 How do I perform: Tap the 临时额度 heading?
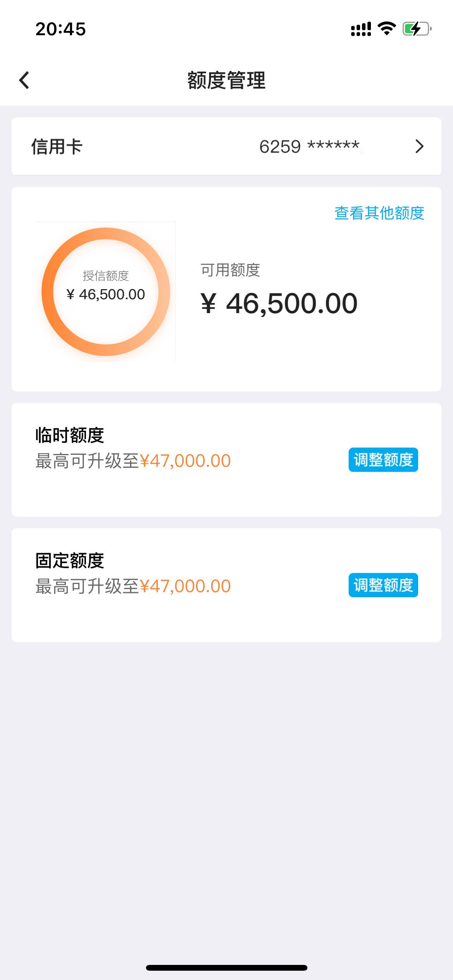70,435
